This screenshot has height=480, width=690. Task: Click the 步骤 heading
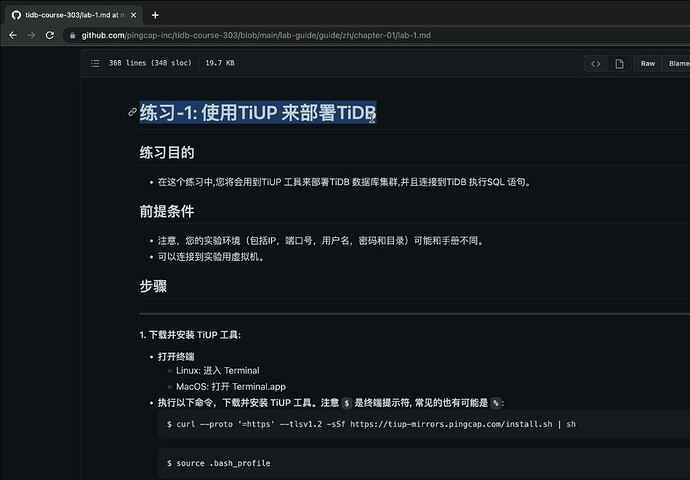coord(153,286)
